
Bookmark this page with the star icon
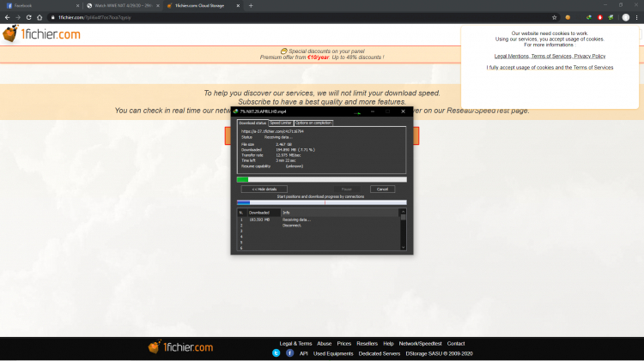(x=554, y=17)
